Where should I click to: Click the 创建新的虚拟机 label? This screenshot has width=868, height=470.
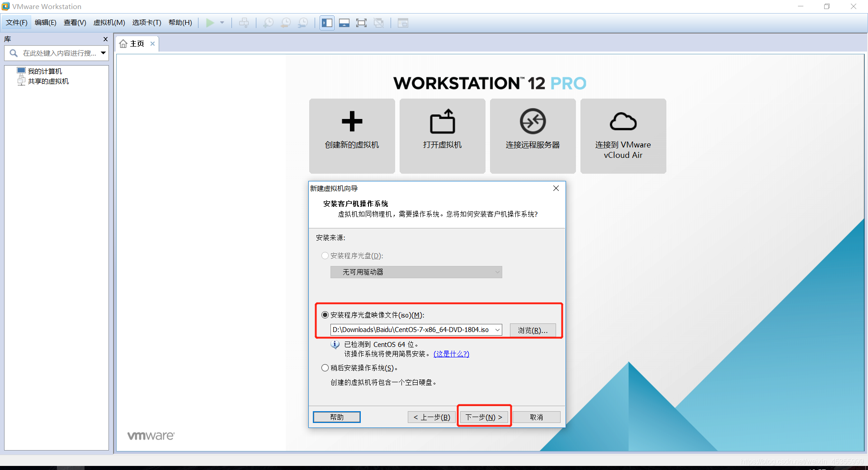coord(352,145)
